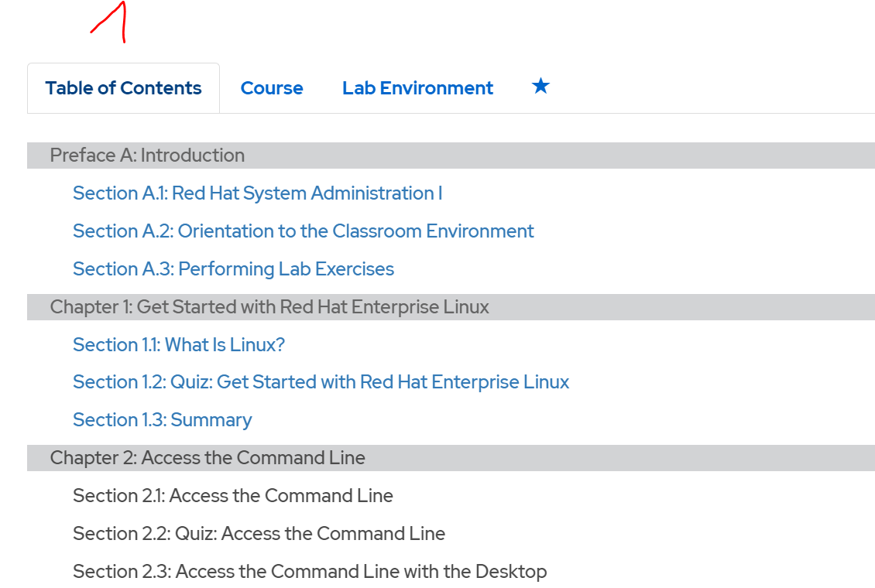Click the Get Started with Red Hat Enterprise Linux quiz
This screenshot has width=875, height=588.
(x=321, y=381)
